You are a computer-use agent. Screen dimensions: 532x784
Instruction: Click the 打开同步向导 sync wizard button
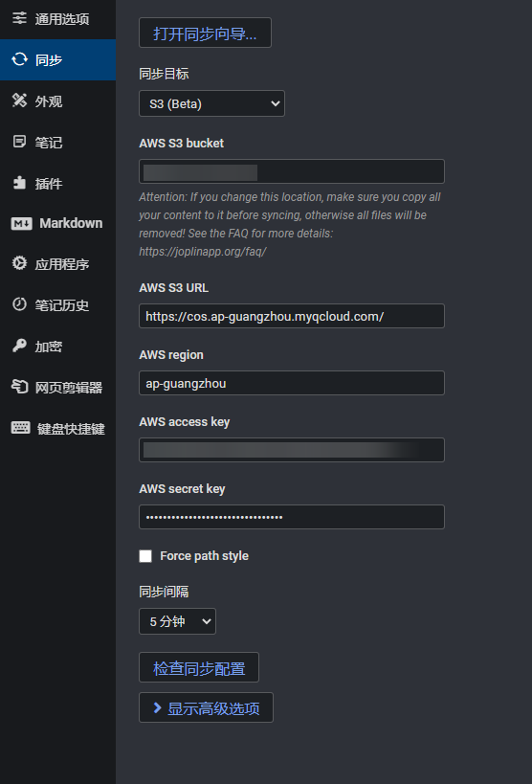point(205,33)
